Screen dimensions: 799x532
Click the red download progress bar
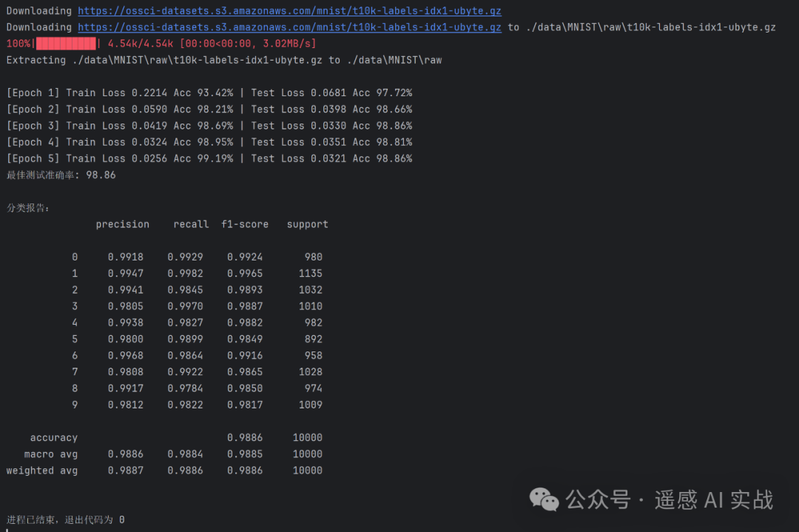(x=66, y=44)
